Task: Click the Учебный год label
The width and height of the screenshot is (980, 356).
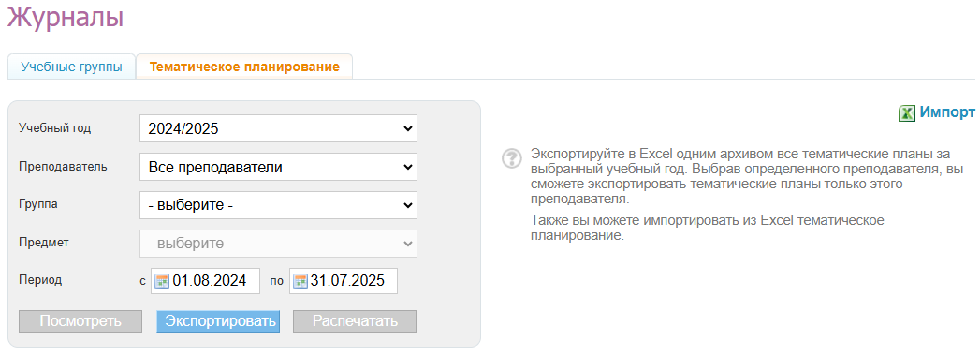Action: click(55, 128)
